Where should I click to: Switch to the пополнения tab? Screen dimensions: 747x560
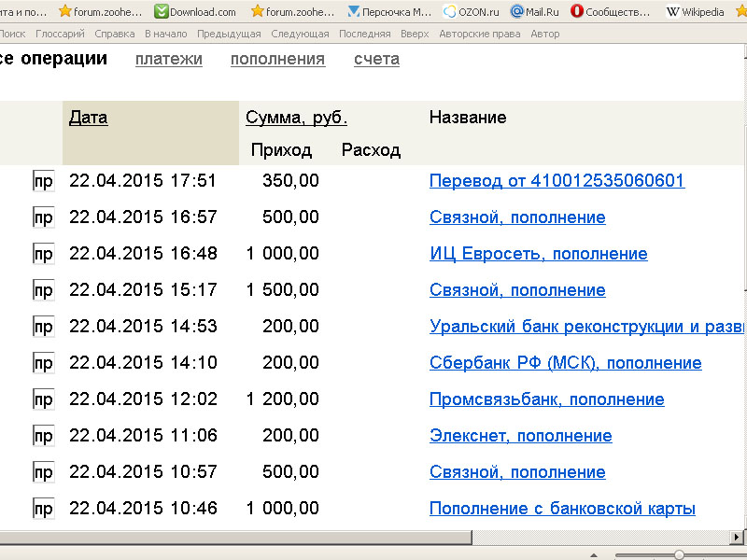pyautogui.click(x=277, y=59)
